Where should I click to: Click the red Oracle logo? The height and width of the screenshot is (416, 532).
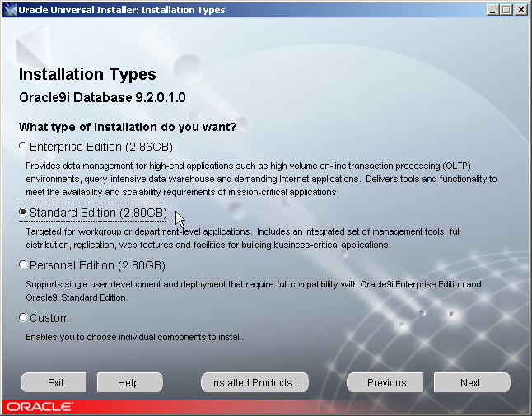pyautogui.click(x=38, y=407)
